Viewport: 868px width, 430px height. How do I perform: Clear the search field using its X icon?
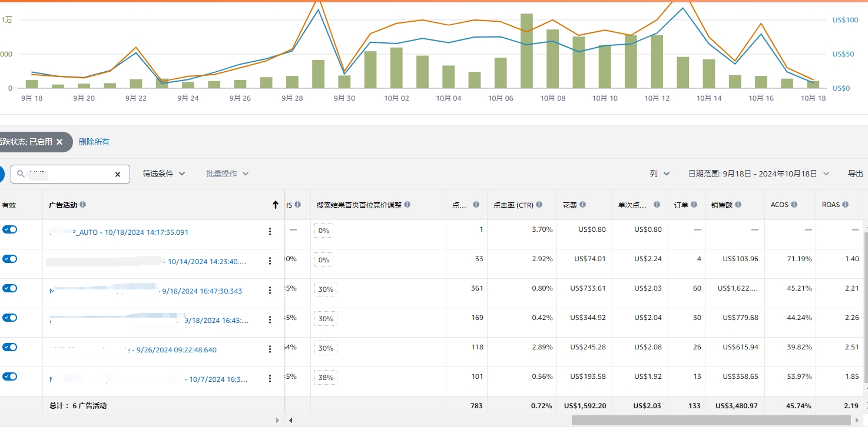117,174
